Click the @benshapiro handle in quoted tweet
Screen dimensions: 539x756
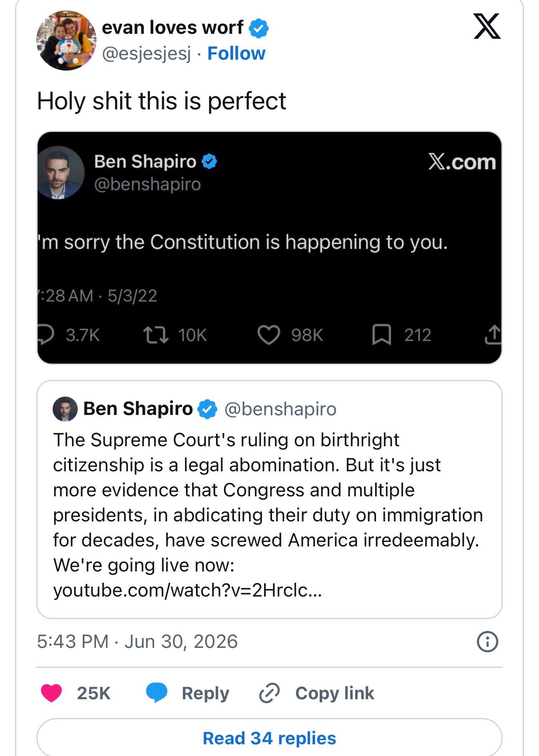(x=280, y=409)
